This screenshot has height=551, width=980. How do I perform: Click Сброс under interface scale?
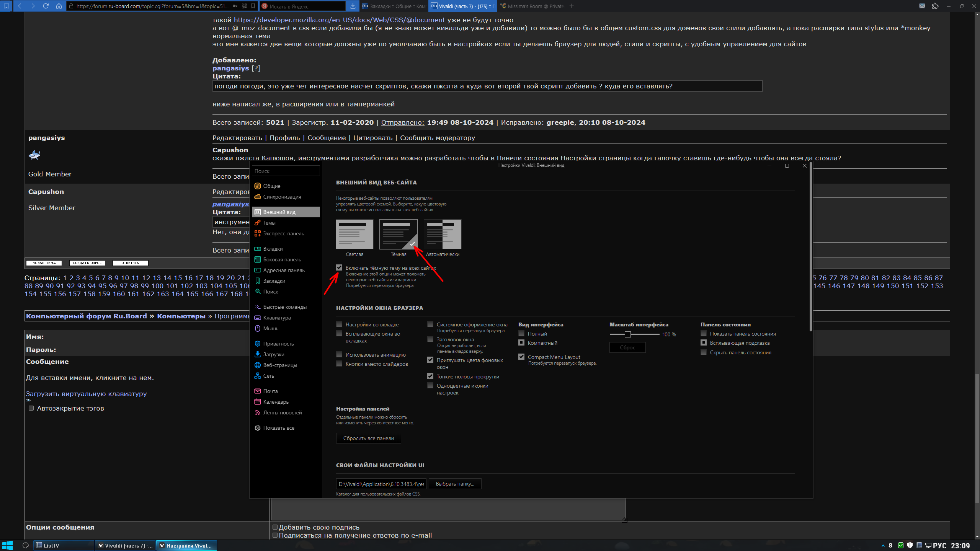pyautogui.click(x=627, y=347)
